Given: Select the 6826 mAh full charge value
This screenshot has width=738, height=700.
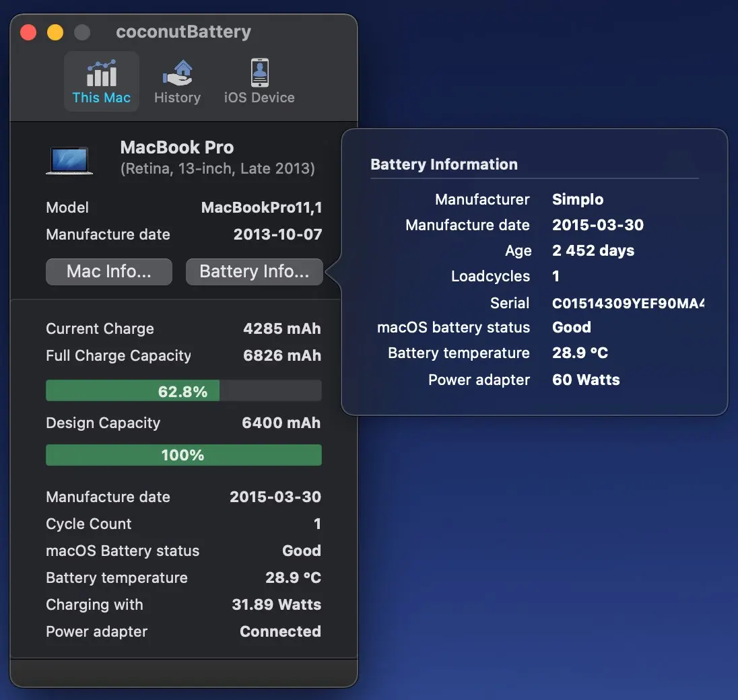Looking at the screenshot, I should click(x=282, y=355).
